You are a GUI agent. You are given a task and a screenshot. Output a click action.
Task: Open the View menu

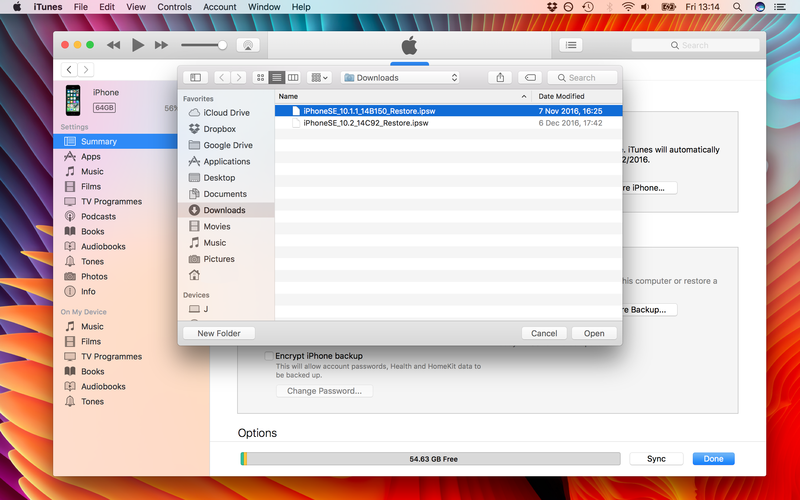pyautogui.click(x=136, y=7)
